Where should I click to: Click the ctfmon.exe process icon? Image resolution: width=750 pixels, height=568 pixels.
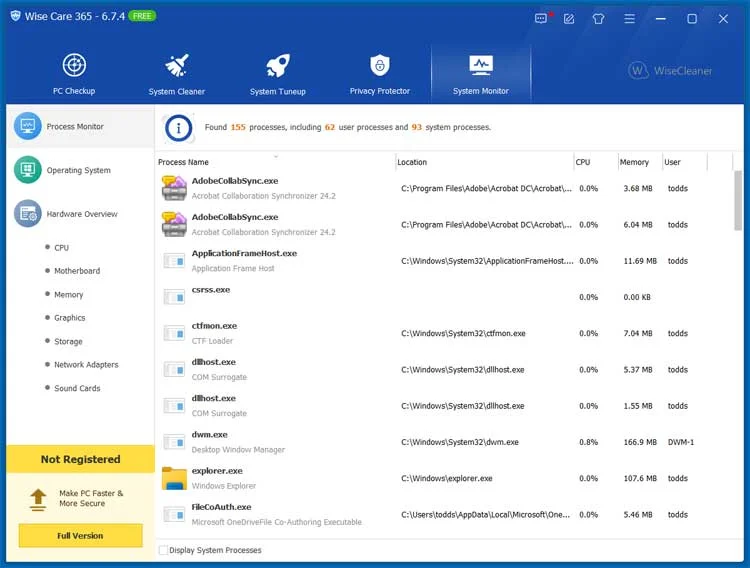(174, 333)
